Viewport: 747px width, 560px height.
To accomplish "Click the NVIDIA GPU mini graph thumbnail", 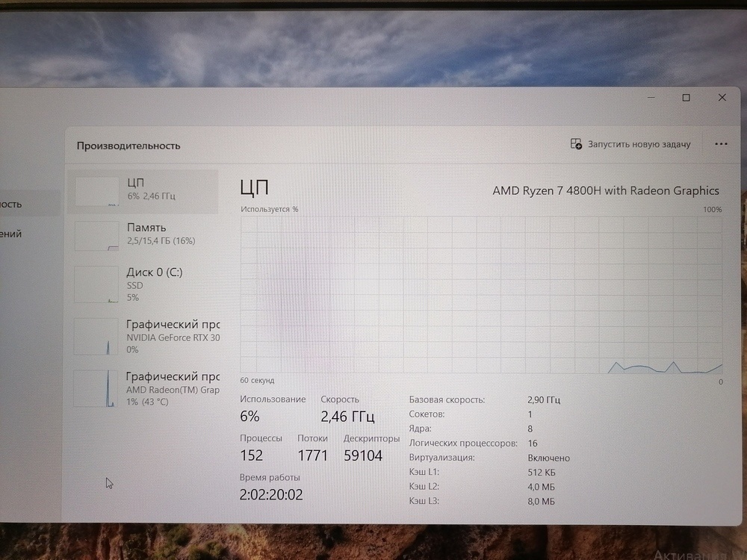I will [x=97, y=337].
